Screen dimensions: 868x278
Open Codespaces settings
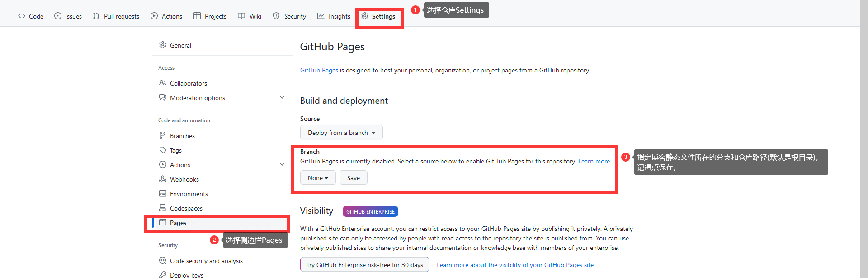(222, 208)
